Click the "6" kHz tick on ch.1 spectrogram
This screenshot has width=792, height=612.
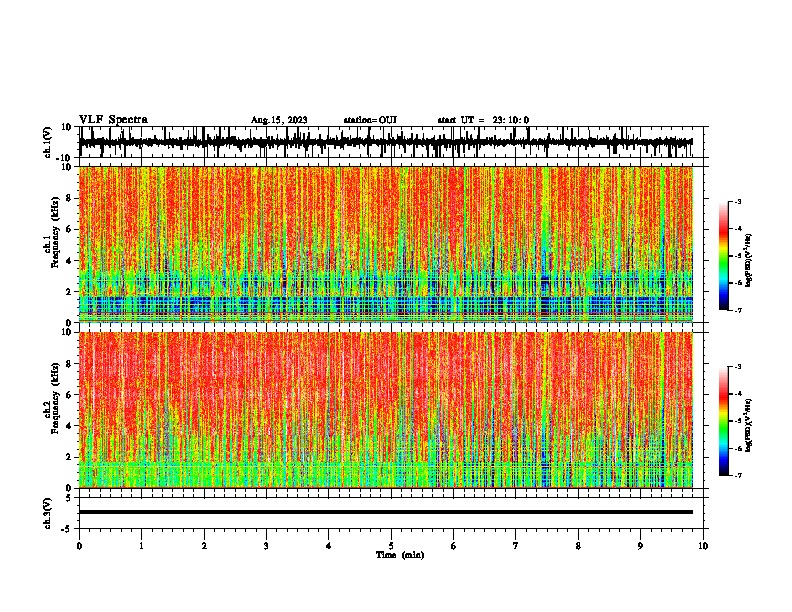69,229
